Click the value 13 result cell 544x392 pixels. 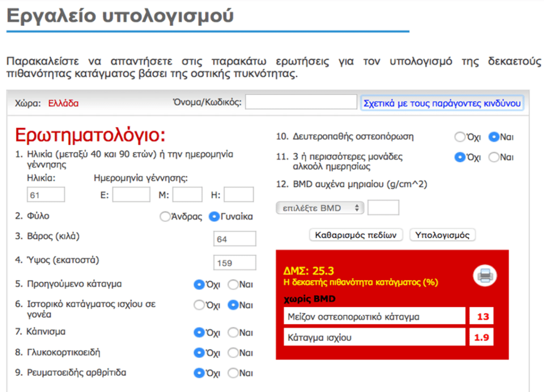(481, 317)
